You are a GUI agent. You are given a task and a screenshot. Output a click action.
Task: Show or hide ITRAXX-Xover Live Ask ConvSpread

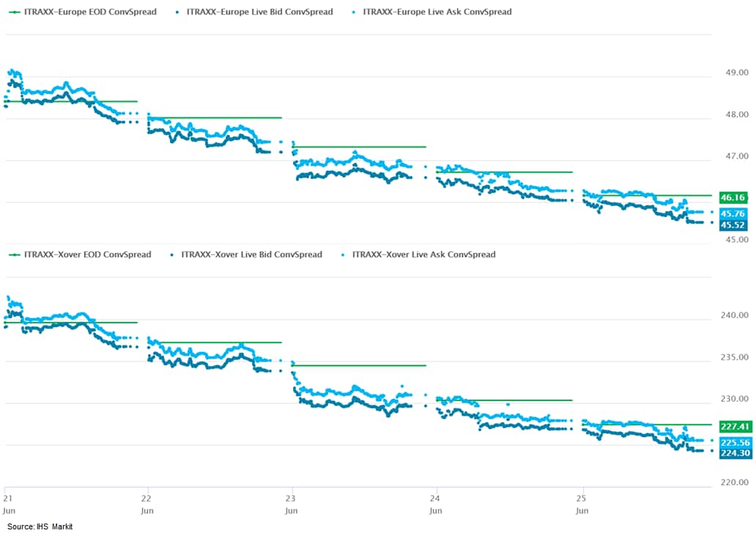click(418, 254)
